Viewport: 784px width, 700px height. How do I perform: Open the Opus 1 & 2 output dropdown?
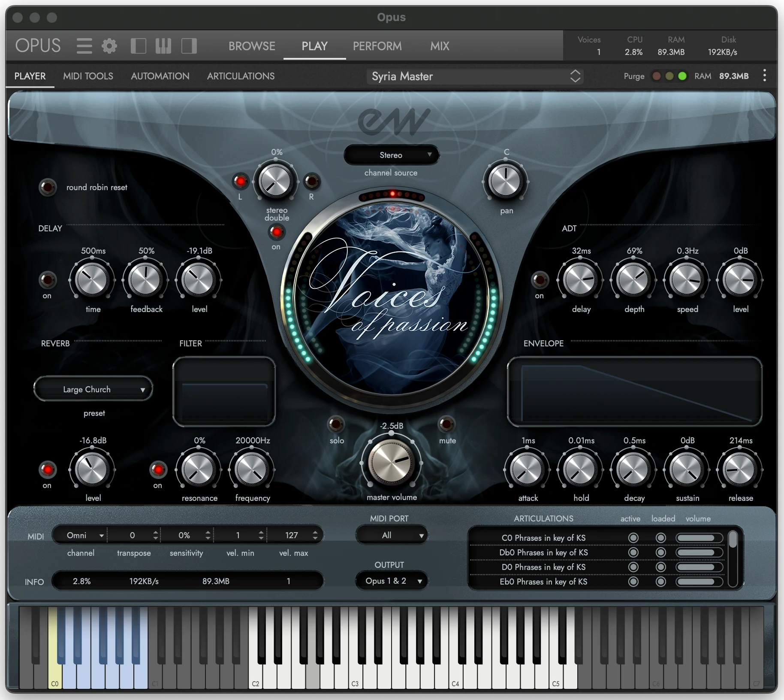[392, 581]
